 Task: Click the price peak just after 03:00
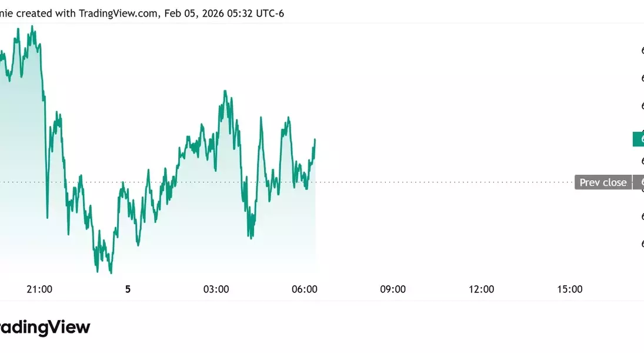[x=225, y=91]
